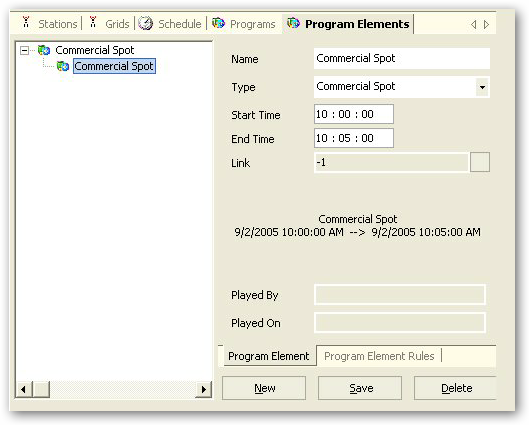Click the tree horizontal scrollbar right arrow
The height and width of the screenshot is (425, 529).
203,390
